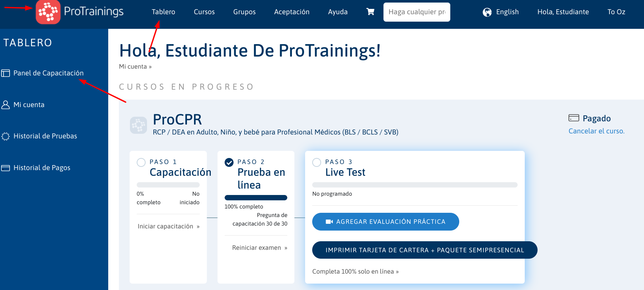This screenshot has height=290, width=644.
Task: Click video camera icon in Agregar Evaluación button
Action: pos(329,222)
